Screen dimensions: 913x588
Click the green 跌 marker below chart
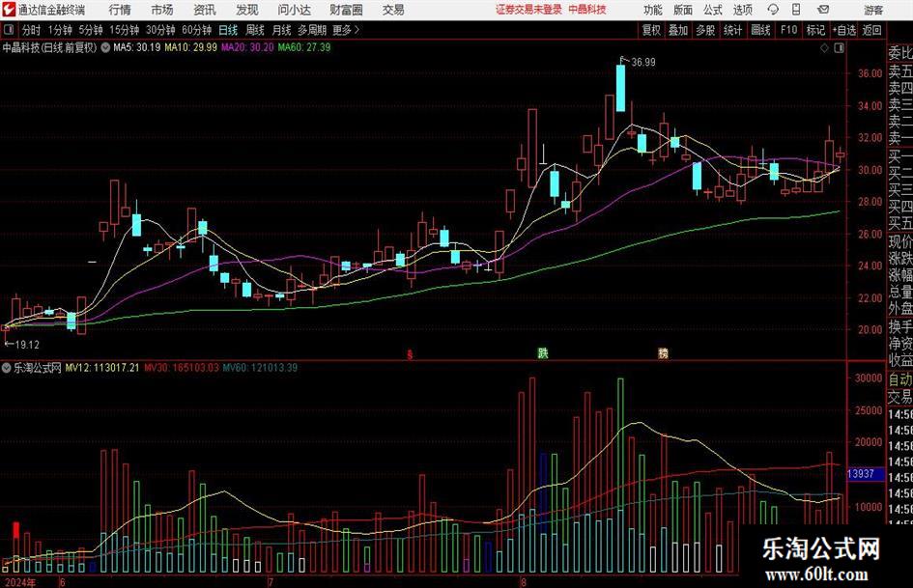543,352
